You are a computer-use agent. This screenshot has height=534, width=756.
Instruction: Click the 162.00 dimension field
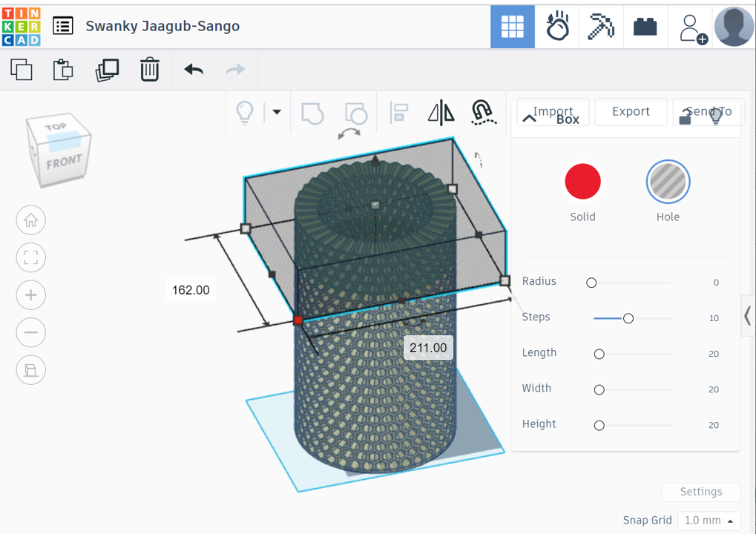(191, 290)
